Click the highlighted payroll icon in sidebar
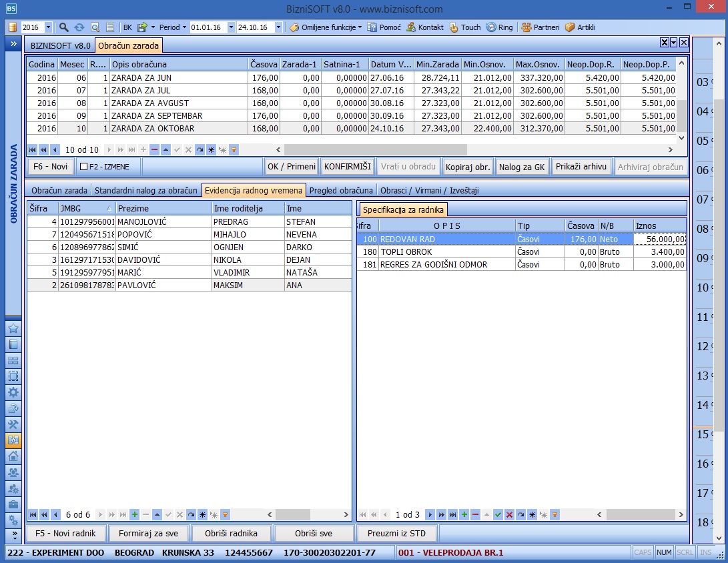 tap(13, 440)
